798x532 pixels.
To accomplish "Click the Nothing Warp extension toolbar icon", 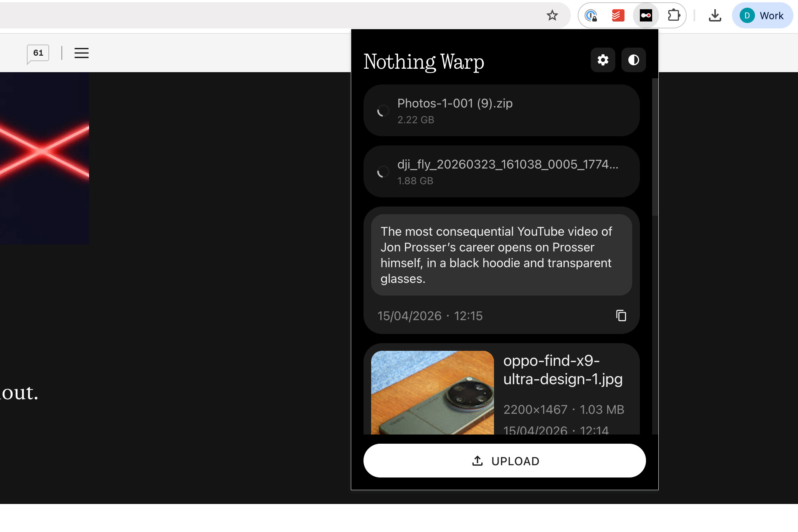I will [646, 15].
